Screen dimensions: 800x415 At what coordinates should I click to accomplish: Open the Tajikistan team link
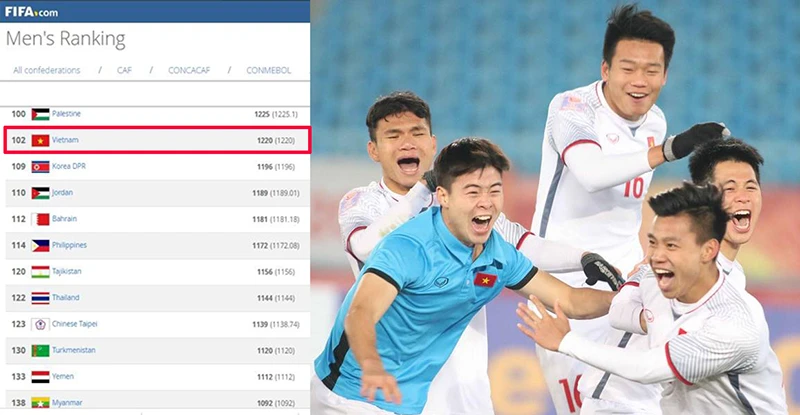[67, 271]
